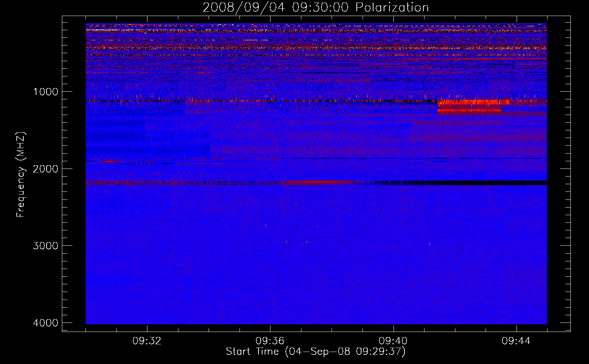This screenshot has width=589, height=364.
Task: Click the plot title '2008/09/04 09:30:00 Polarization'
Action: pos(316,8)
